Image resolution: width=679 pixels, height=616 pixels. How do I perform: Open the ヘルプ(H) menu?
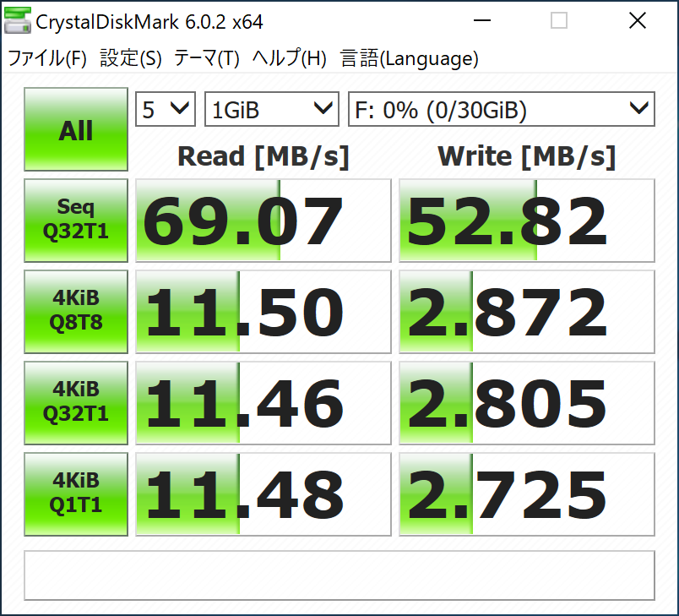coord(290,58)
